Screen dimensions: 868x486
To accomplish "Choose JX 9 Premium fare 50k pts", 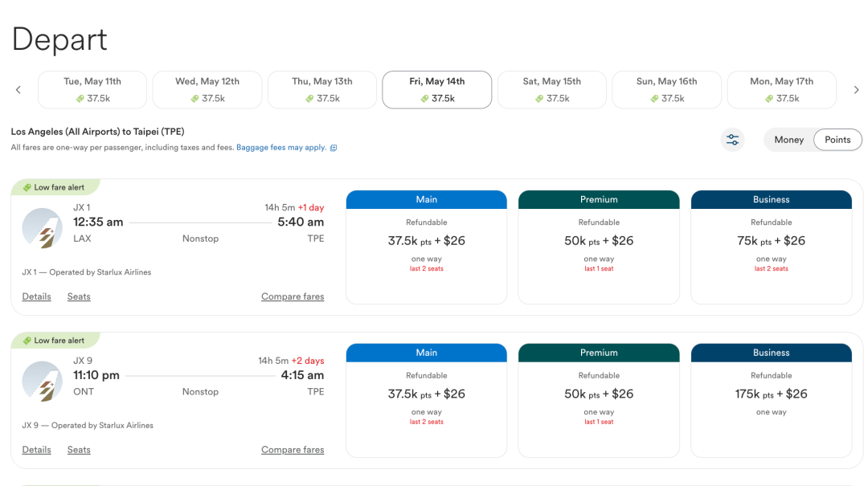I will pos(599,401).
